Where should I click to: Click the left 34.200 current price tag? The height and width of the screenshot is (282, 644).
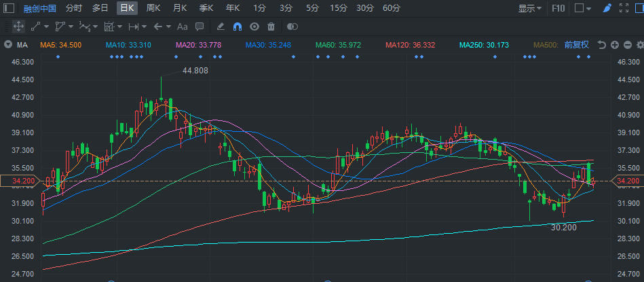[x=20, y=181]
